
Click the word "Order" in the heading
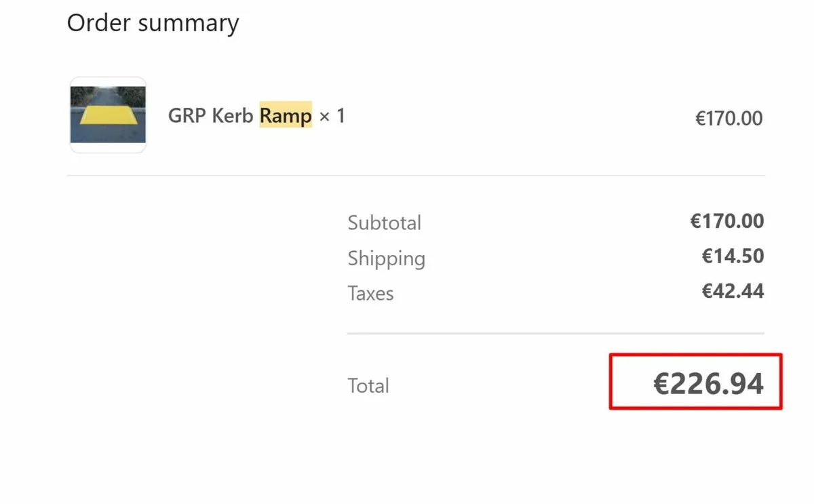98,23
